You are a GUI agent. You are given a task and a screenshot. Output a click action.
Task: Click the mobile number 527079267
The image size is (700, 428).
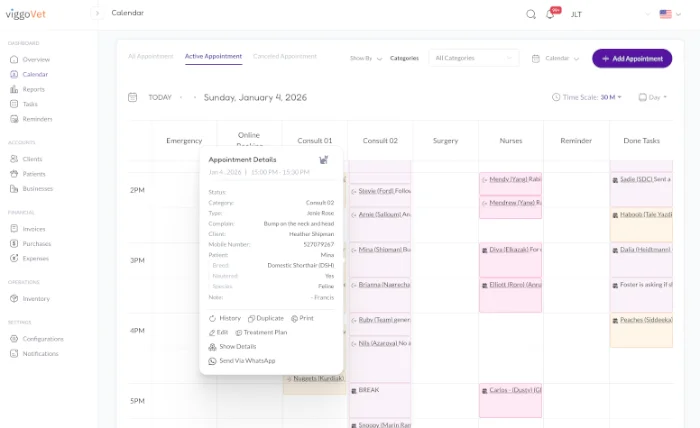point(318,245)
